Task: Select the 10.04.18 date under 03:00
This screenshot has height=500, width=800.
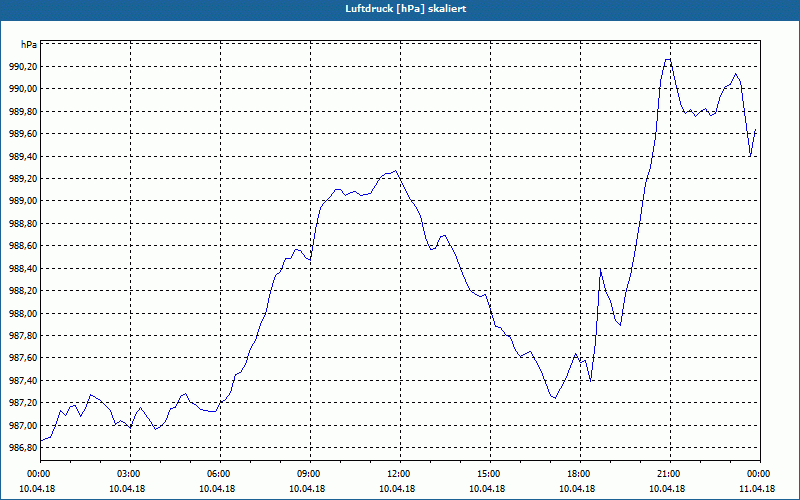Action: pos(127,489)
